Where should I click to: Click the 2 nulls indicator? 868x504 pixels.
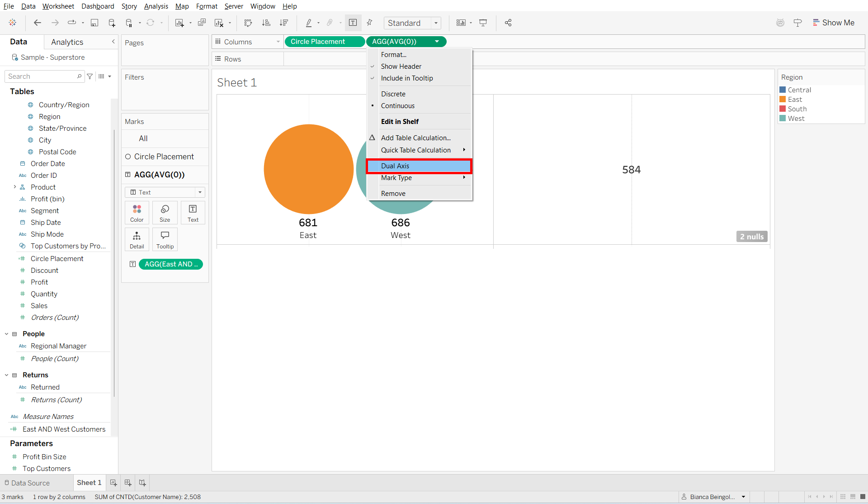click(752, 237)
